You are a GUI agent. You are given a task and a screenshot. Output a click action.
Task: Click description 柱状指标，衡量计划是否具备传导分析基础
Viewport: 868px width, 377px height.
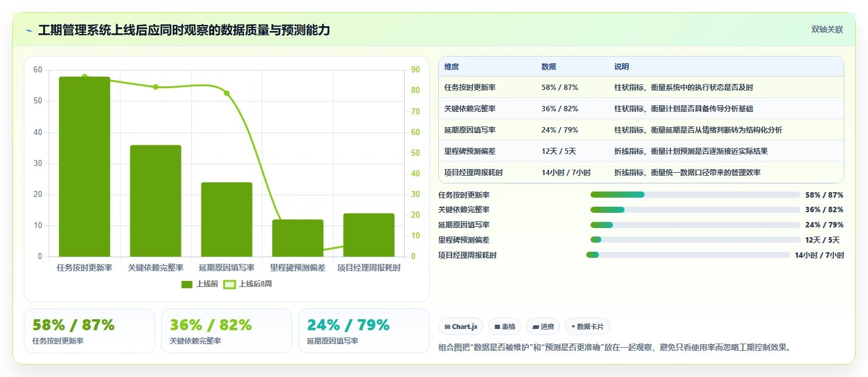pyautogui.click(x=684, y=109)
